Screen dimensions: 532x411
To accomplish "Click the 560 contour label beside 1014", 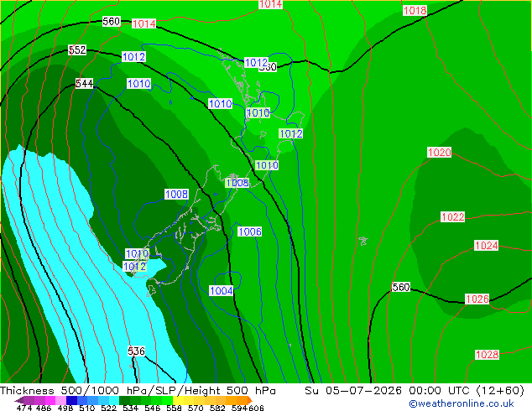I will pyautogui.click(x=112, y=21).
